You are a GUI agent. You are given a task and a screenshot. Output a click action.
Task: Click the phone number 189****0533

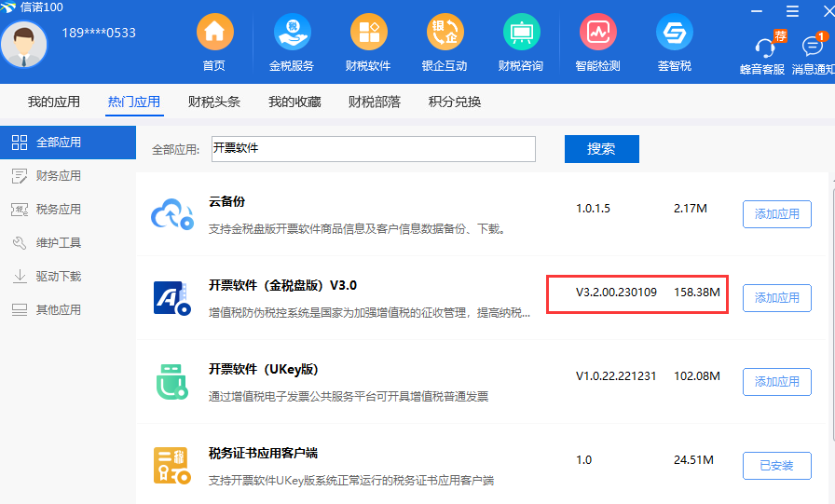pos(99,33)
